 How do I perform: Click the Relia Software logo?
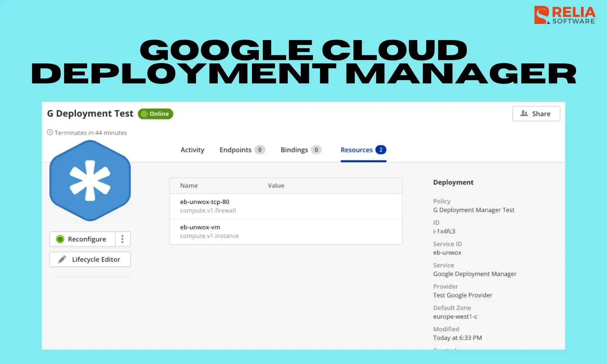click(565, 15)
